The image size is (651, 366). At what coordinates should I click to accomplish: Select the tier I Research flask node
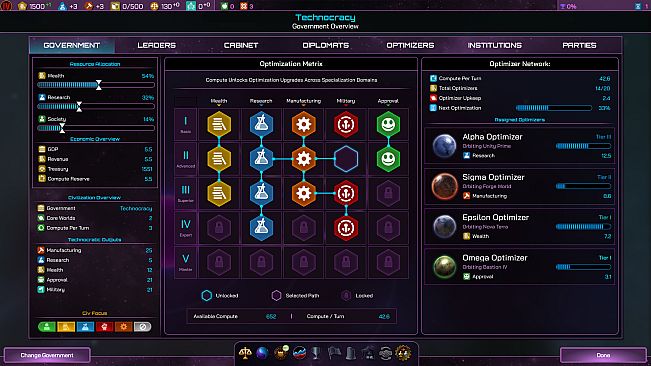(x=262, y=124)
